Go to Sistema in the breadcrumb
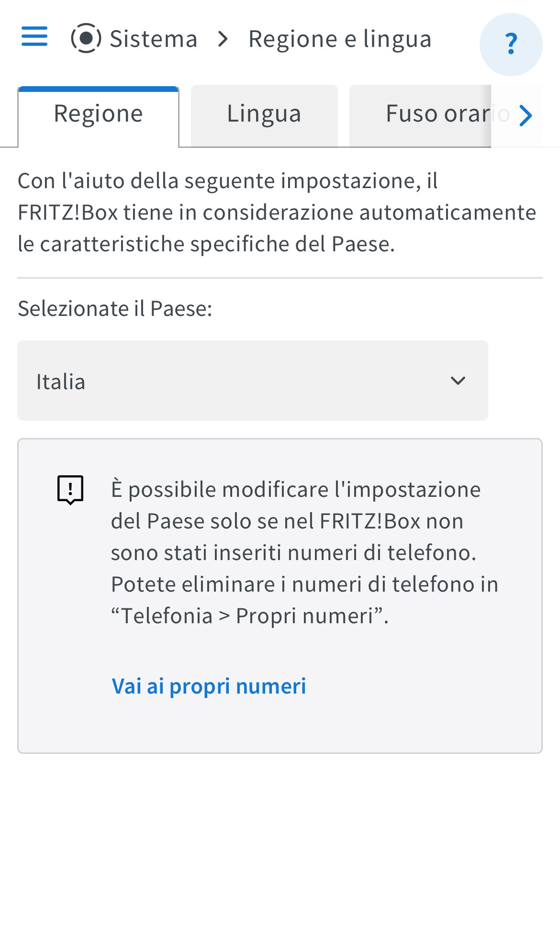Viewport: 560px width, 931px height. 153,39
